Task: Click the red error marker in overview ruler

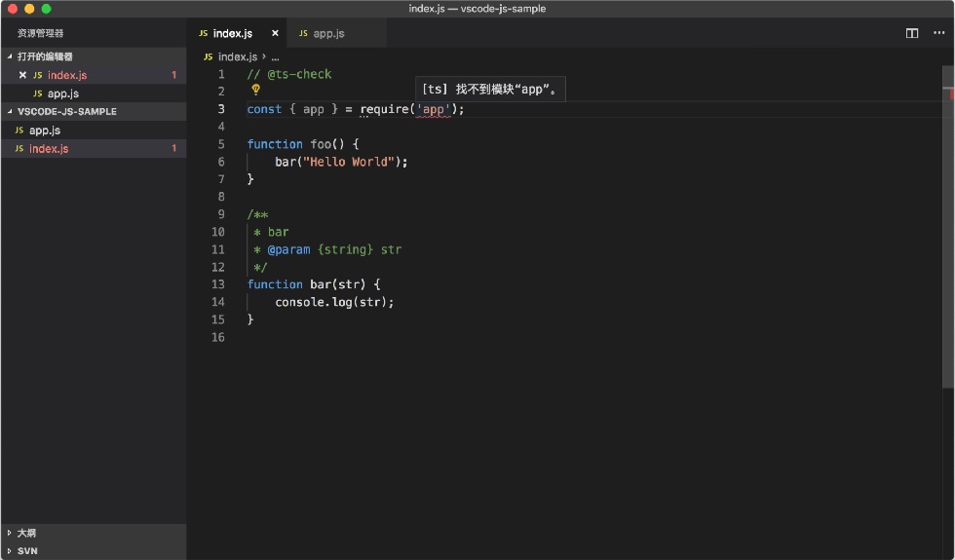Action: [951, 93]
